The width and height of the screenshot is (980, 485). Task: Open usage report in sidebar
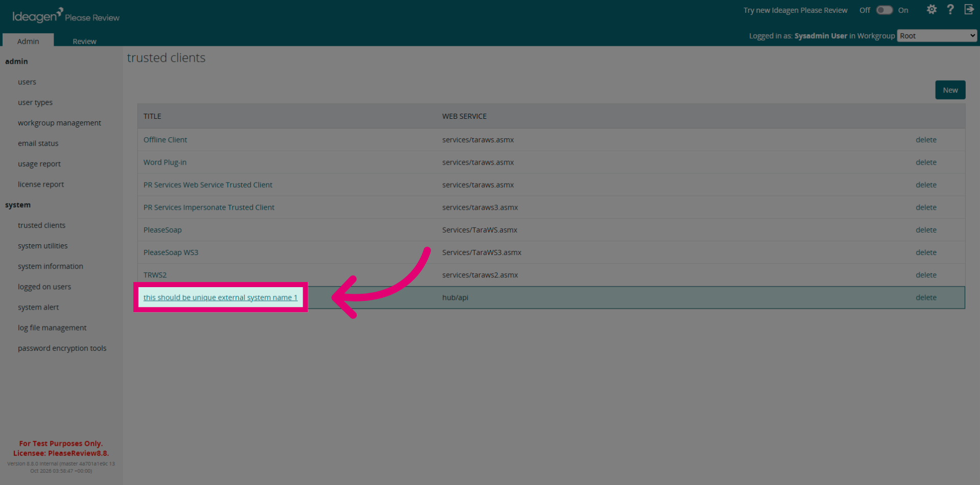click(x=39, y=164)
